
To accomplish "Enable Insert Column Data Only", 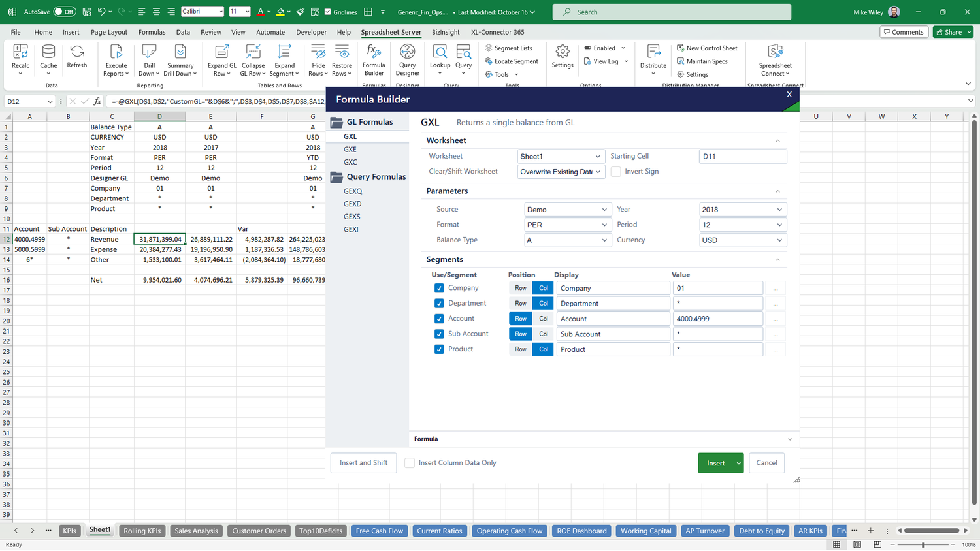I will click(x=409, y=462).
